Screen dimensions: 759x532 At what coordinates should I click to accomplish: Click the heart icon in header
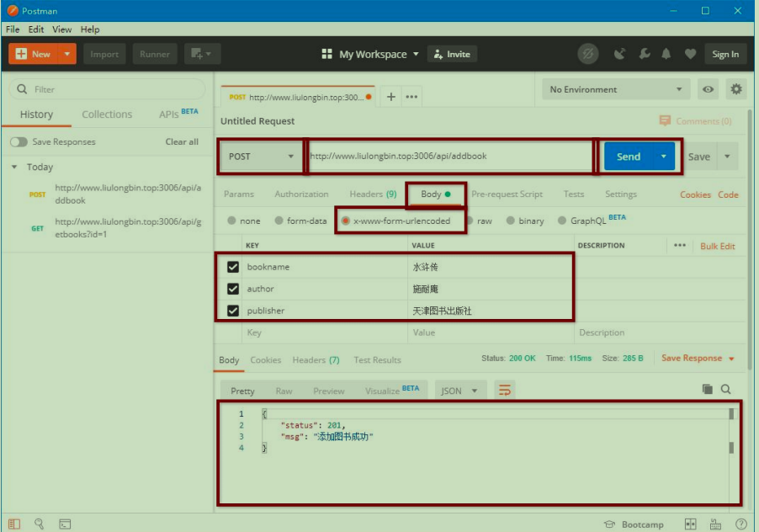tap(690, 54)
